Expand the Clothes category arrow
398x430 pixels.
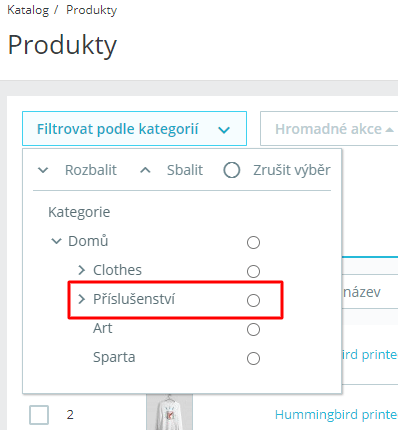(x=82, y=270)
